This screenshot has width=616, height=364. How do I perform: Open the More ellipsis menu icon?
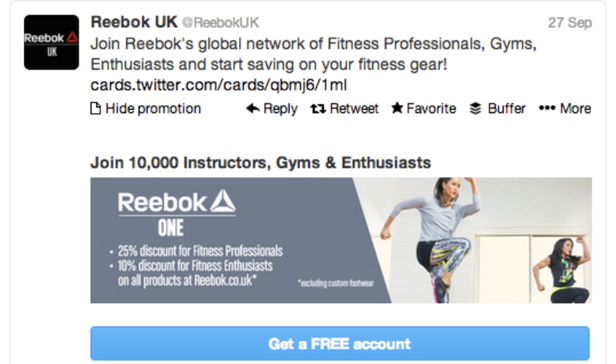point(547,108)
